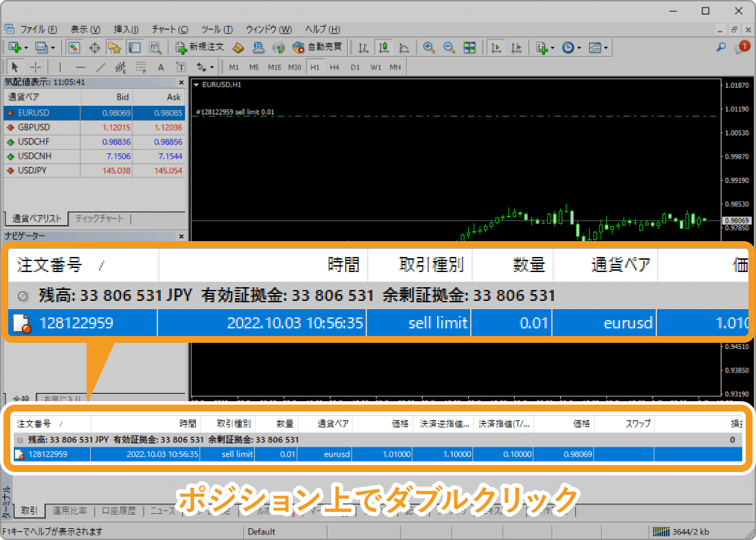This screenshot has height=540, width=756.
Task: Click the Zoom Out magnifier icon
Action: 449,47
